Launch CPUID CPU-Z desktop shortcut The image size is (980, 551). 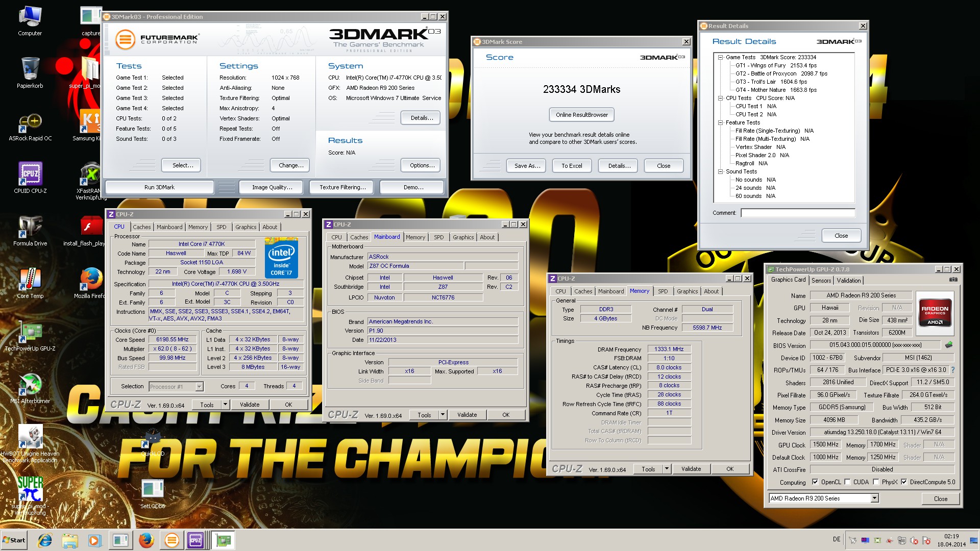coord(30,178)
